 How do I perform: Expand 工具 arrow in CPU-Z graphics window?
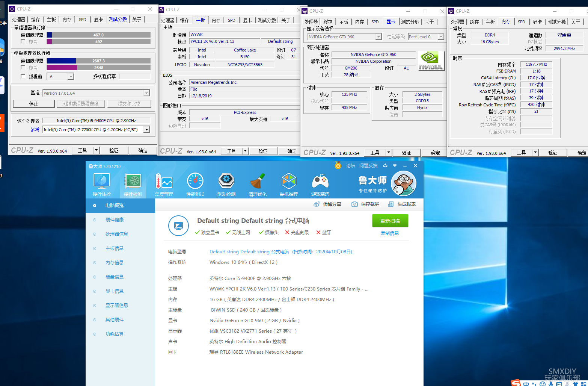389,153
